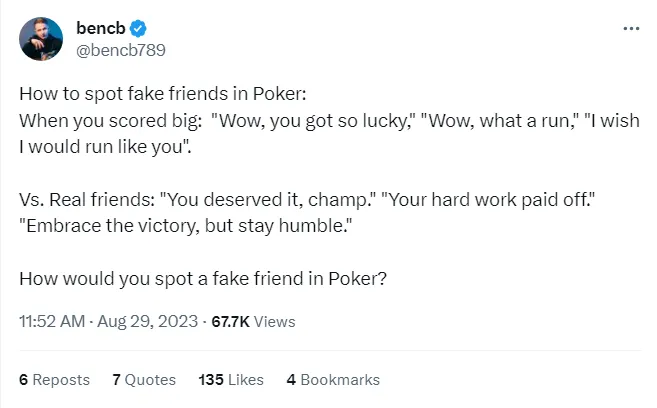Show the 135 Likes list
Screen dimensions: 657x408
[231, 380]
